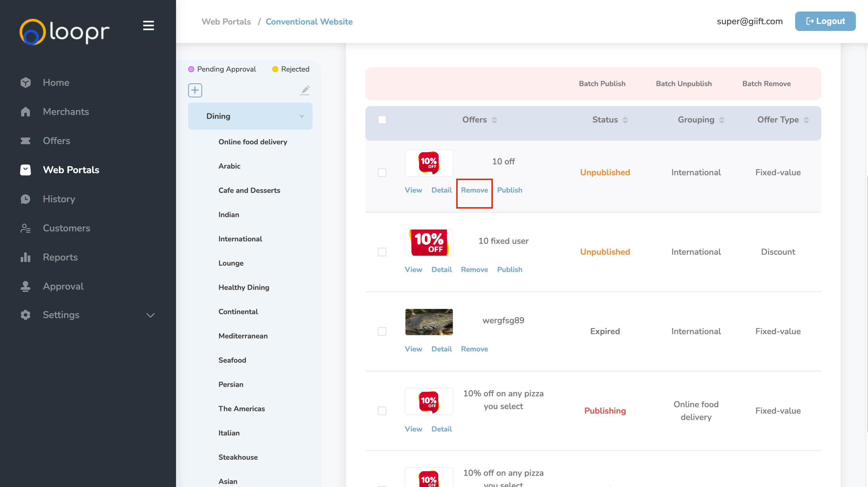Add a new category with plus icon
Screen dimensions: 868x487
pos(195,90)
